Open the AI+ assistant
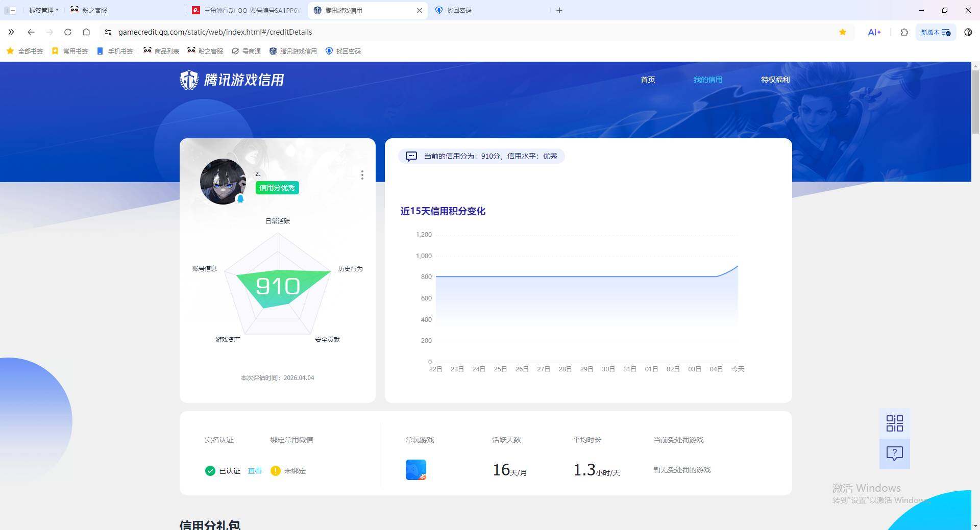The image size is (980, 530). pyautogui.click(x=874, y=32)
